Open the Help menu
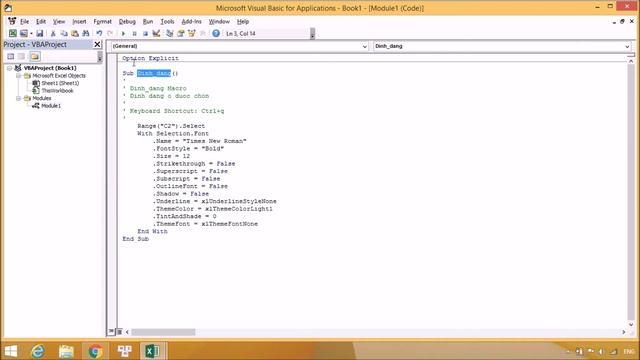640x360 pixels. point(243,22)
